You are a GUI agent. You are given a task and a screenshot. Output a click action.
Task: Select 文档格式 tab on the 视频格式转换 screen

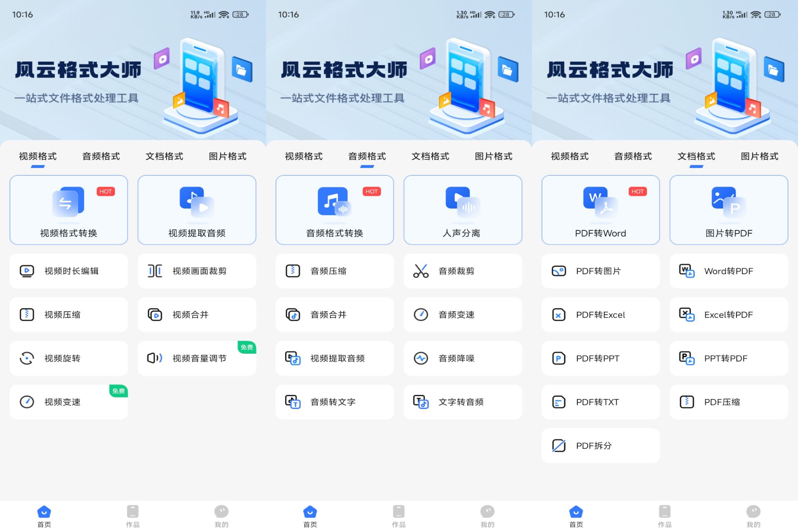pos(165,156)
